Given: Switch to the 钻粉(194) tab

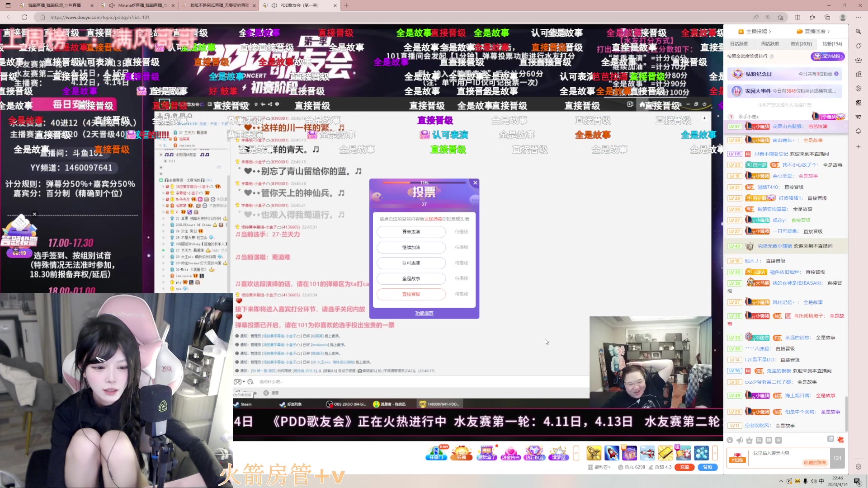Looking at the screenshot, I should click(x=832, y=44).
